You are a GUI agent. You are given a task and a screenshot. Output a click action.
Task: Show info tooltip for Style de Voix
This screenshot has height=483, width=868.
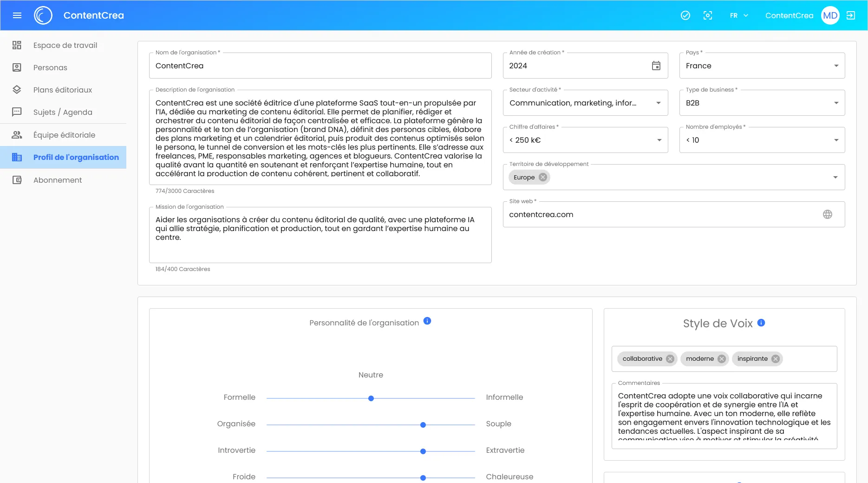[x=761, y=323]
